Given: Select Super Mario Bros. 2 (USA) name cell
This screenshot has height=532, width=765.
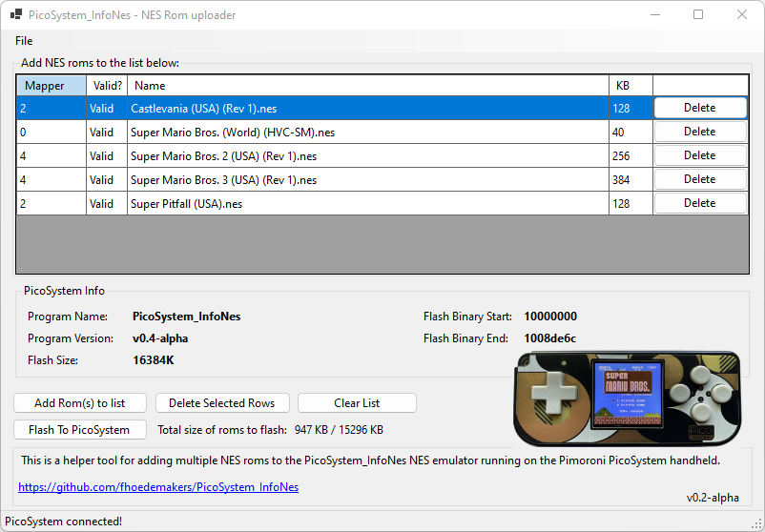Looking at the screenshot, I should [368, 156].
